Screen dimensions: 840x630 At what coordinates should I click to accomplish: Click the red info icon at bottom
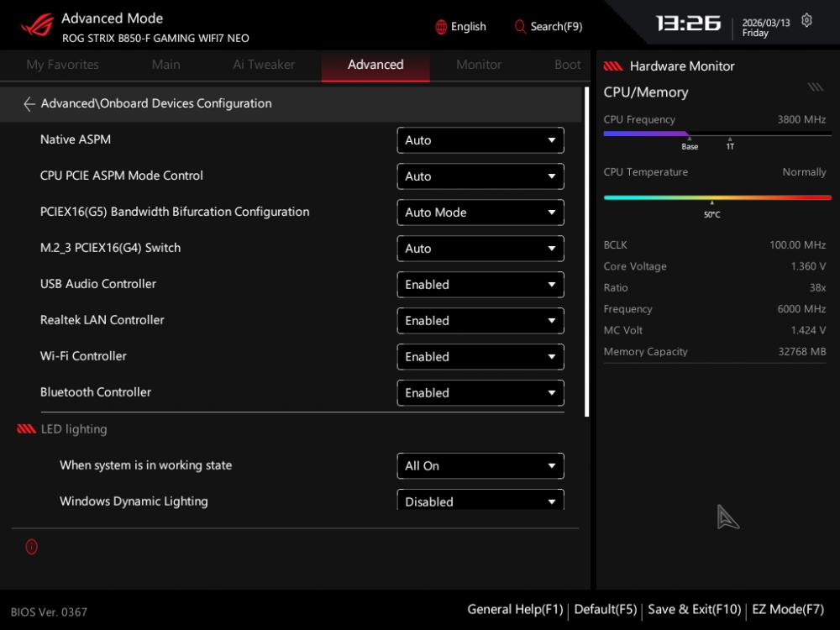(x=32, y=547)
